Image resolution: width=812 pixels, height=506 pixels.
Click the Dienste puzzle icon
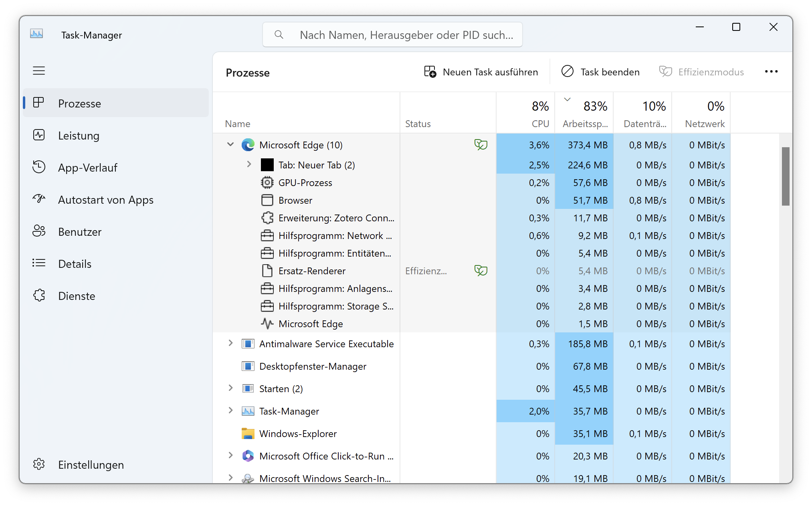click(39, 296)
